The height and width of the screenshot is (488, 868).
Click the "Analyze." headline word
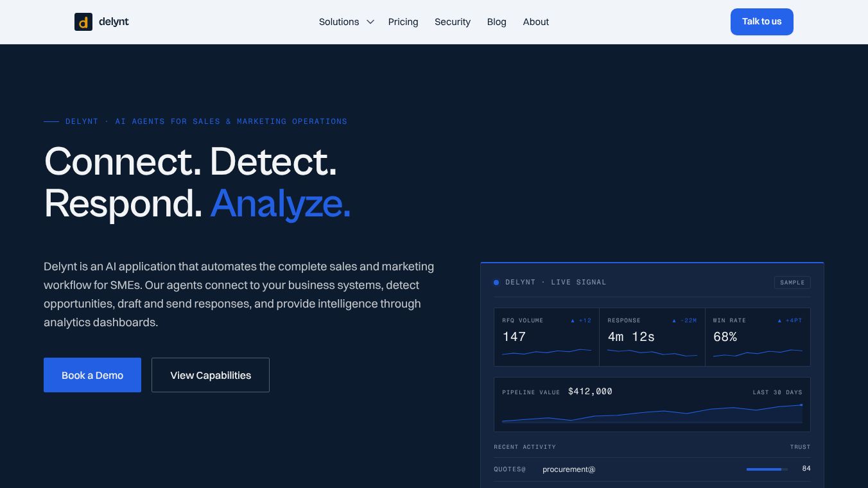pos(281,204)
